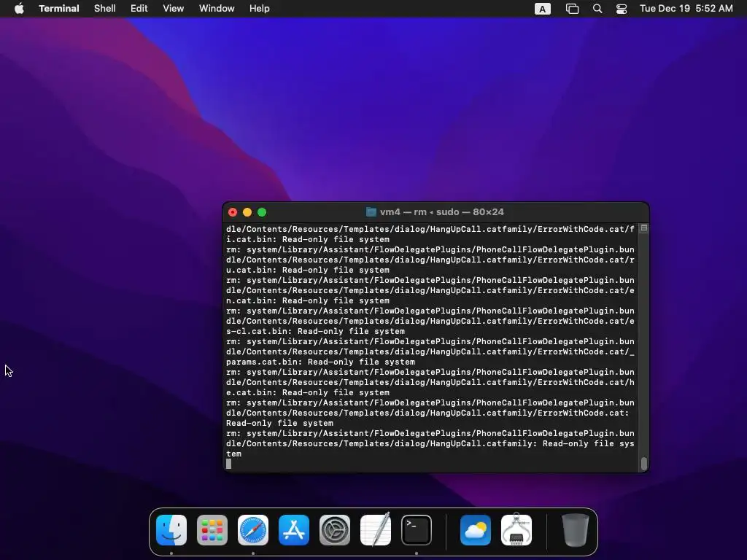This screenshot has width=747, height=560.
Task: Click the Terminal vertical scrollbar thumb
Action: point(644,463)
